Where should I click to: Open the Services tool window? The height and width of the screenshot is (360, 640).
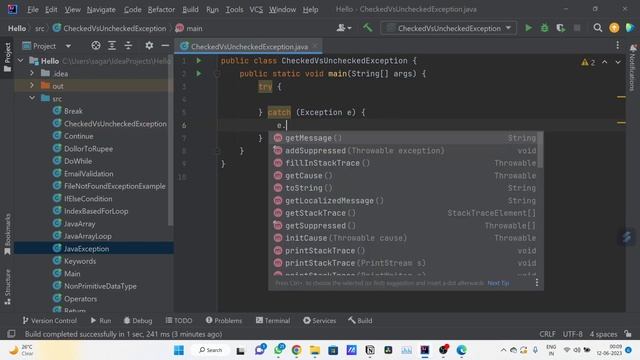pos(320,321)
